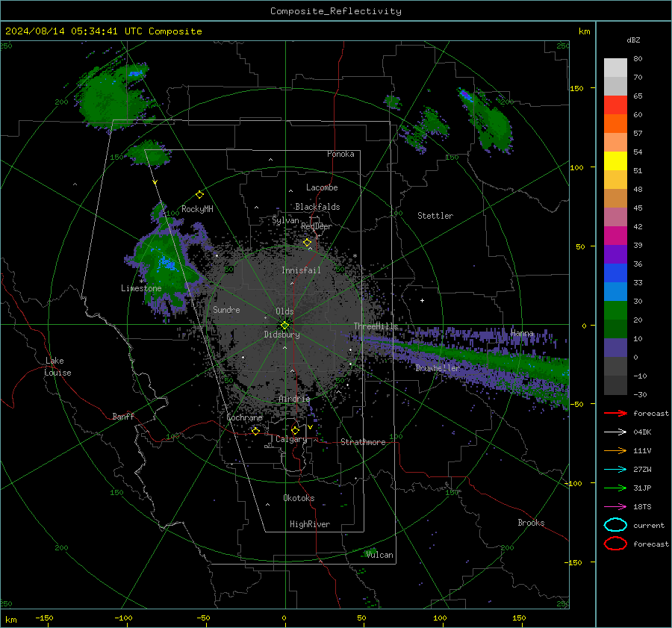This screenshot has height=628, width=672.
Task: Click the Banff town label
Action: click(123, 416)
